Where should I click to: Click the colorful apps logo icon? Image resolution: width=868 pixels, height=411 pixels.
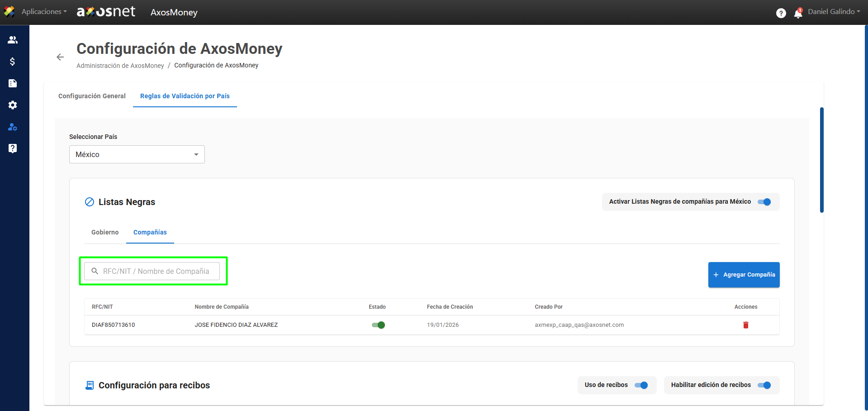tap(9, 11)
